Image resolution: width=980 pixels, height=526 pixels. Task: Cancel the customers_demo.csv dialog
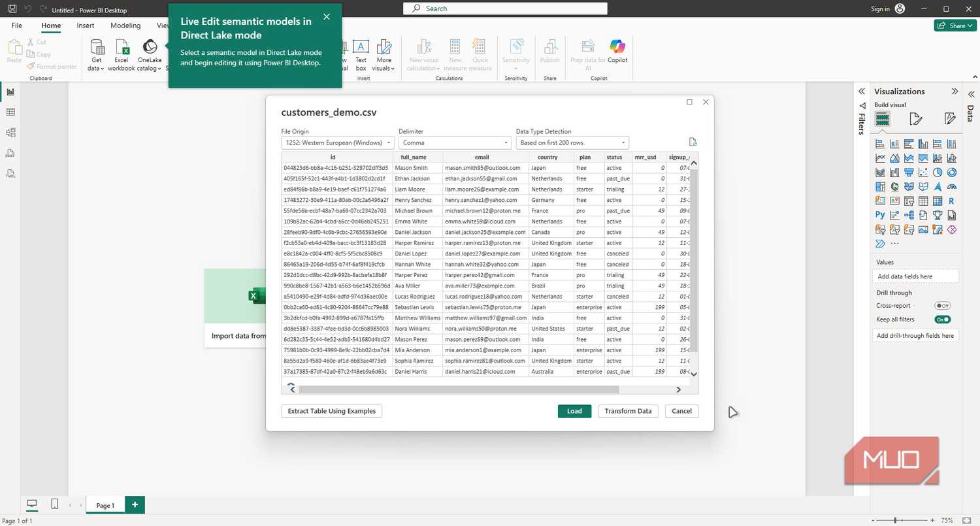(681, 411)
